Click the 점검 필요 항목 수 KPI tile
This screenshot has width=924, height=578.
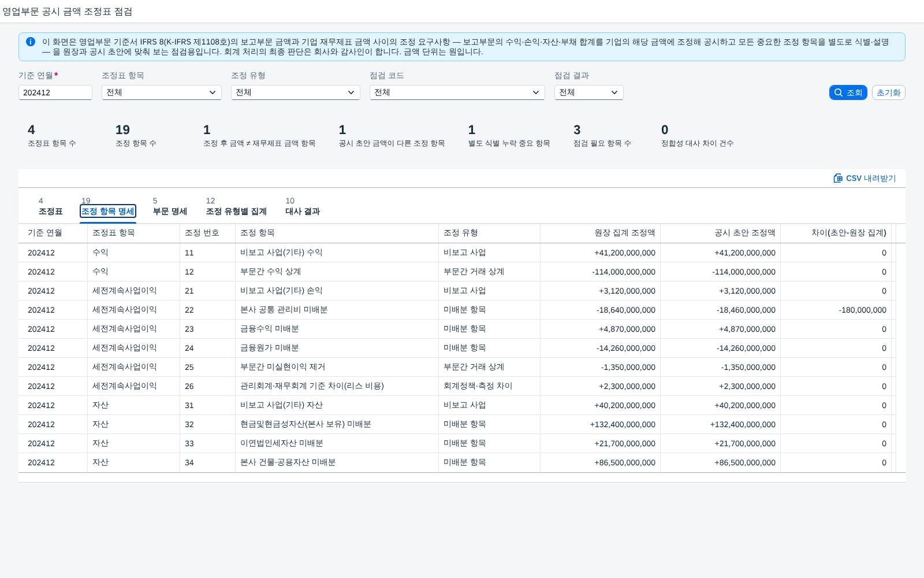pos(602,136)
